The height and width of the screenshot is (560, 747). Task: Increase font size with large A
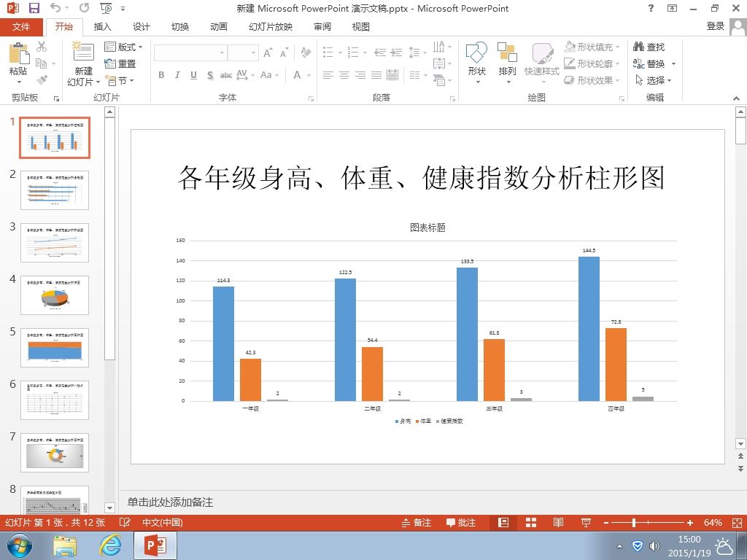[268, 52]
